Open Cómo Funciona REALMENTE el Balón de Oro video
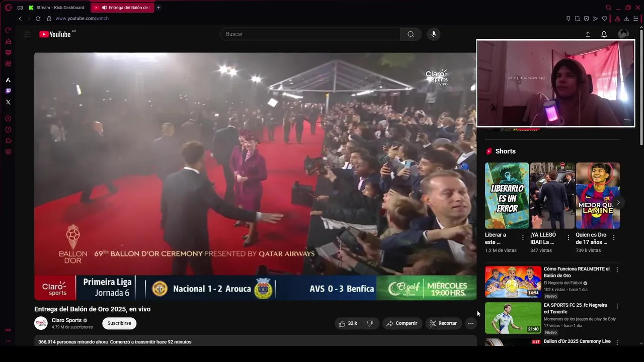 [x=577, y=272]
